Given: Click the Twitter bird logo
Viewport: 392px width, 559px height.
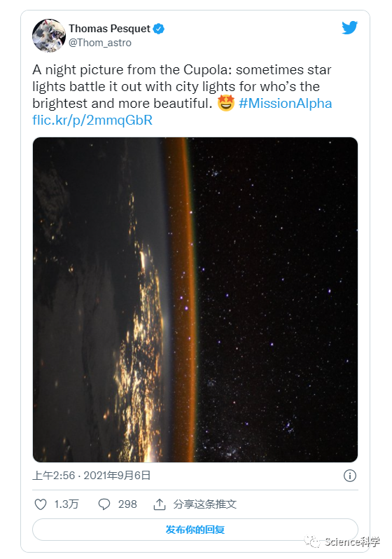Looking at the screenshot, I should [349, 28].
